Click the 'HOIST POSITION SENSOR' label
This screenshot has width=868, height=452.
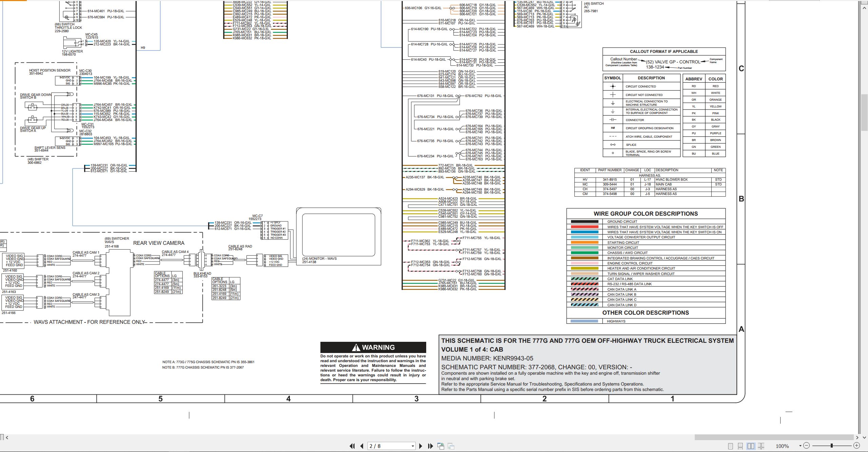click(x=50, y=71)
